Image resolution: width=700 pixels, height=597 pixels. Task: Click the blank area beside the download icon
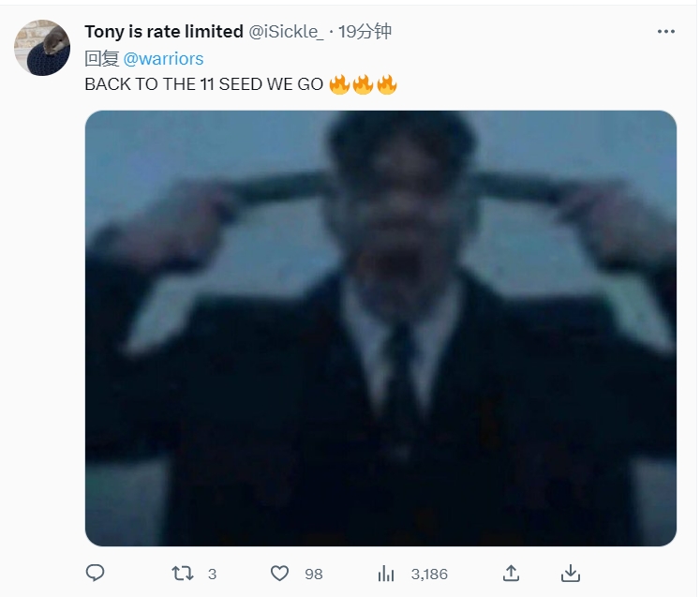pos(633,574)
